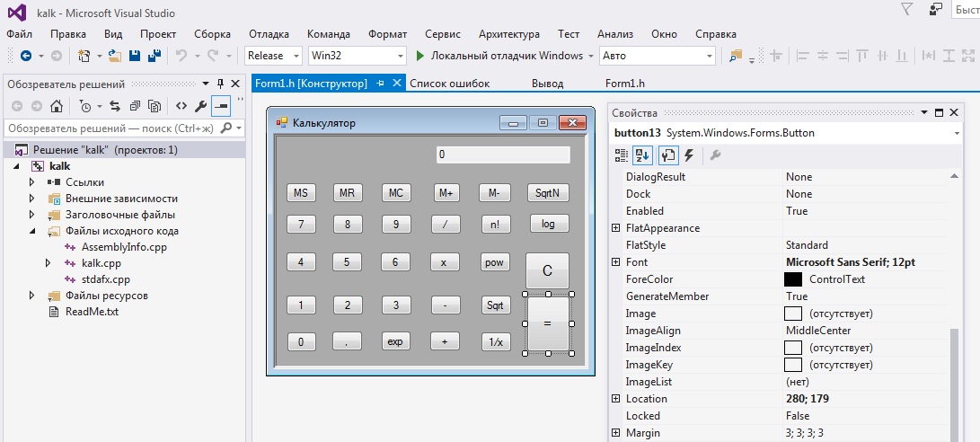This screenshot has height=442, width=980.
Task: Expand the Заголовочные файлы folder
Action: click(x=31, y=215)
